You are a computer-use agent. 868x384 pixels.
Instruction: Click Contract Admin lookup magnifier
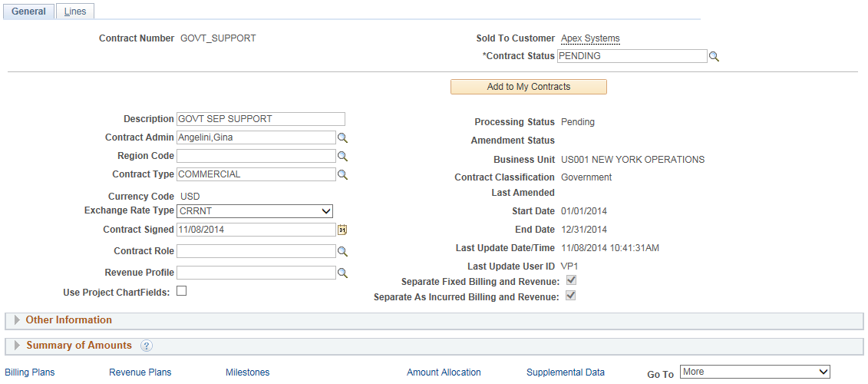tap(343, 137)
